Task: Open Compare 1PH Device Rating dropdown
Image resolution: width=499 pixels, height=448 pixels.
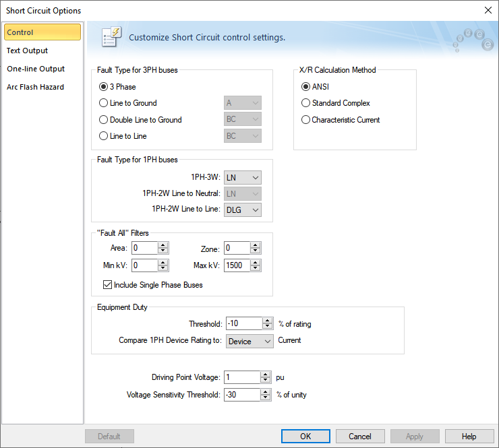Action: click(249, 341)
